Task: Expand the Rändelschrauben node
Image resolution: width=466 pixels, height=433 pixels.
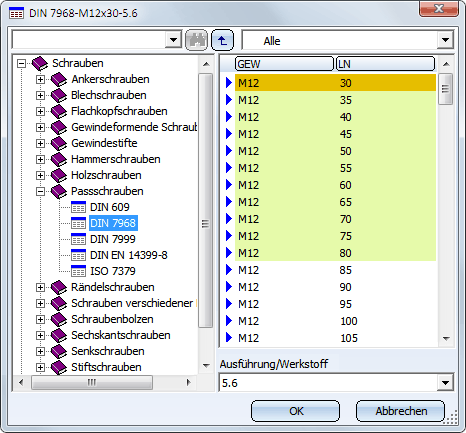Action: click(x=40, y=287)
